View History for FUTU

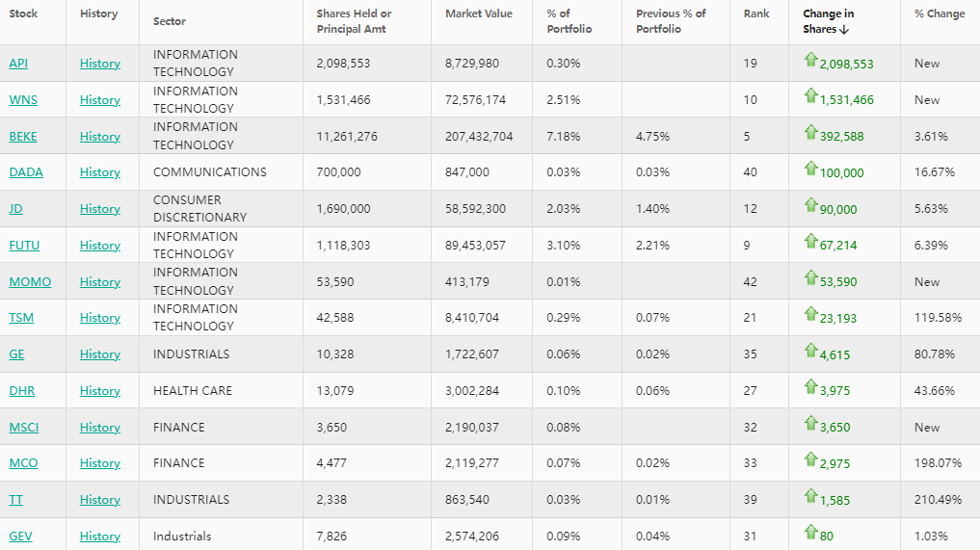coord(100,246)
